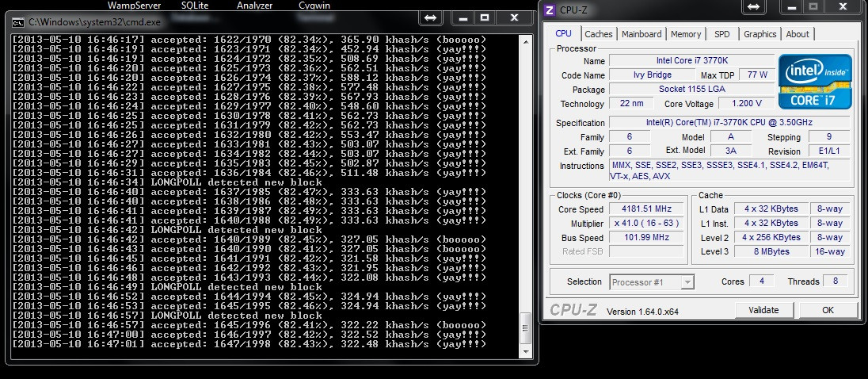
Task: Click the Analyzer desktop label
Action: (255, 5)
